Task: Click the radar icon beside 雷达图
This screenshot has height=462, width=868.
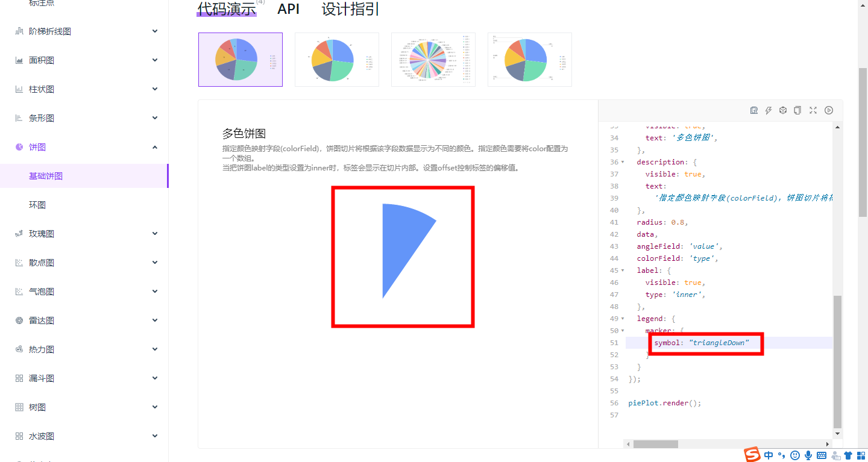Action: coord(19,320)
